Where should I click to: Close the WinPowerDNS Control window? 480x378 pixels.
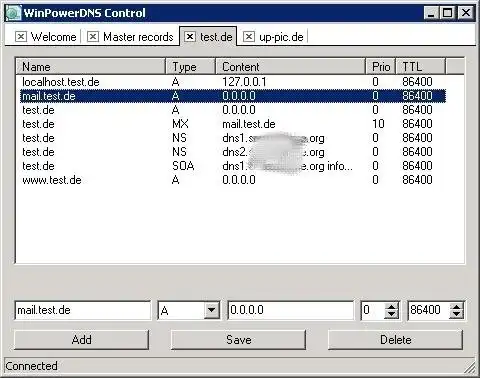(x=466, y=13)
